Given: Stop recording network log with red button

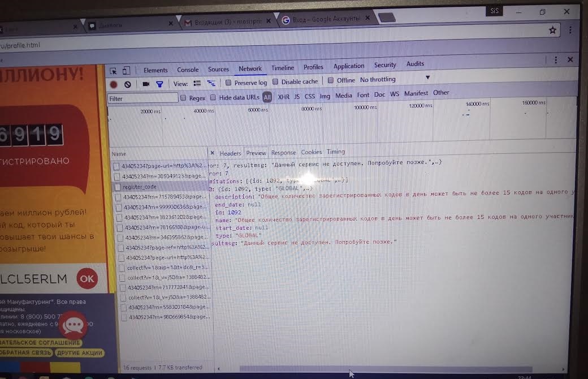Looking at the screenshot, I should pyautogui.click(x=114, y=84).
